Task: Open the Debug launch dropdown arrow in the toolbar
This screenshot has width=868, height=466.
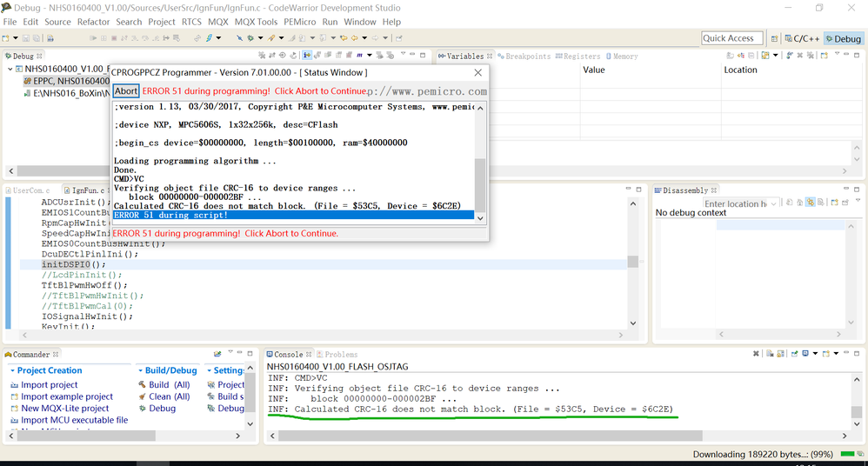Action: click(x=260, y=38)
